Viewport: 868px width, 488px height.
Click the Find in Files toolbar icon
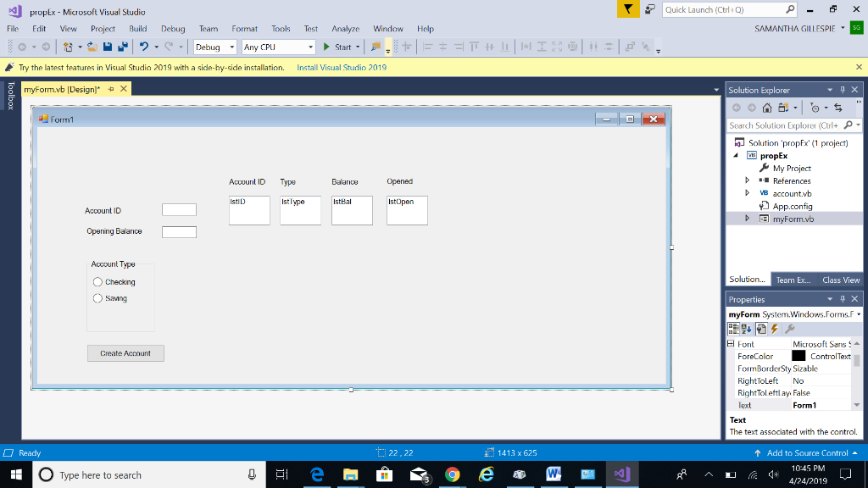coord(376,47)
